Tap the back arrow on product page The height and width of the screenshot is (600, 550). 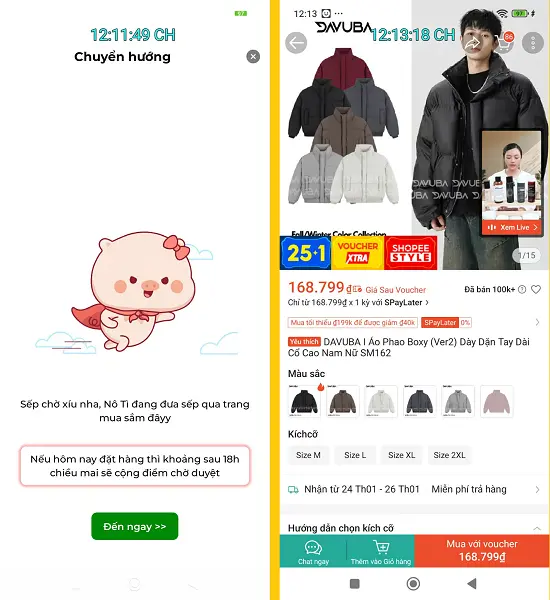pyautogui.click(x=296, y=43)
